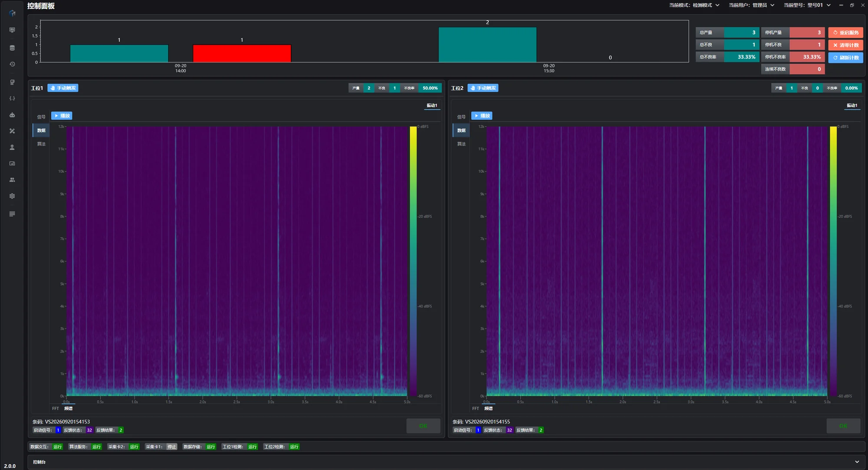The width and height of the screenshot is (868, 470).
Task: Open the curly braces code icon
Action: pos(12,99)
